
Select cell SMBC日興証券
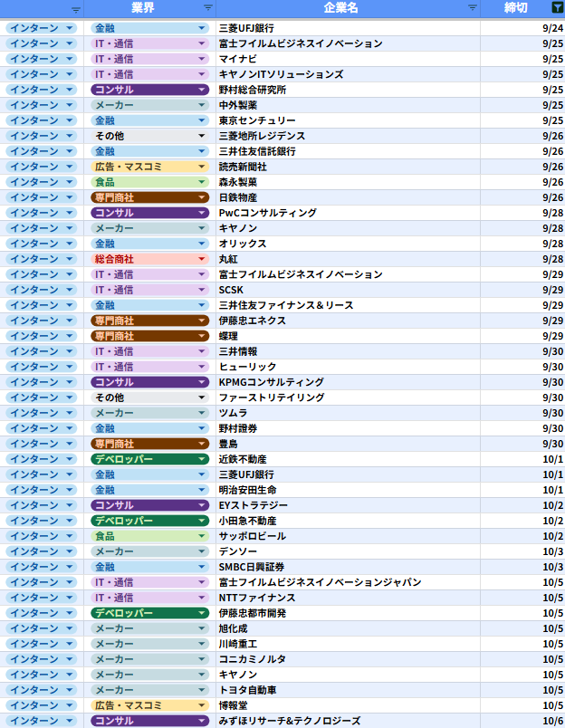click(x=349, y=567)
